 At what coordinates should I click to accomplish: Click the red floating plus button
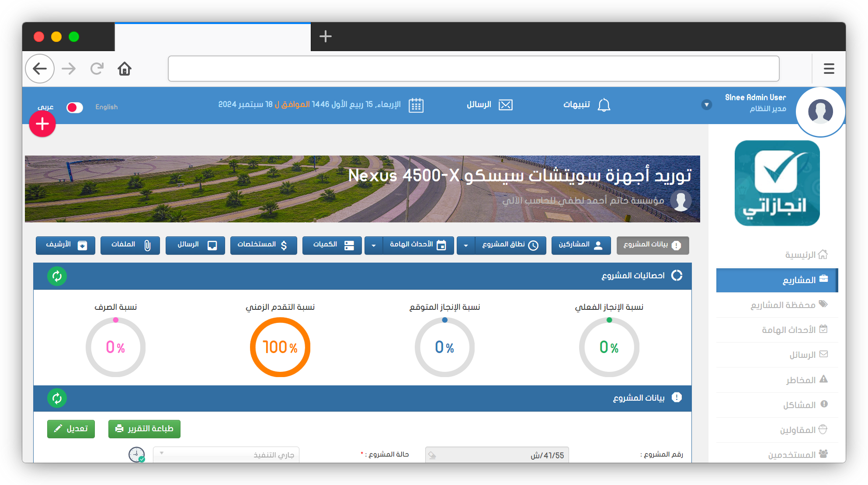point(42,124)
